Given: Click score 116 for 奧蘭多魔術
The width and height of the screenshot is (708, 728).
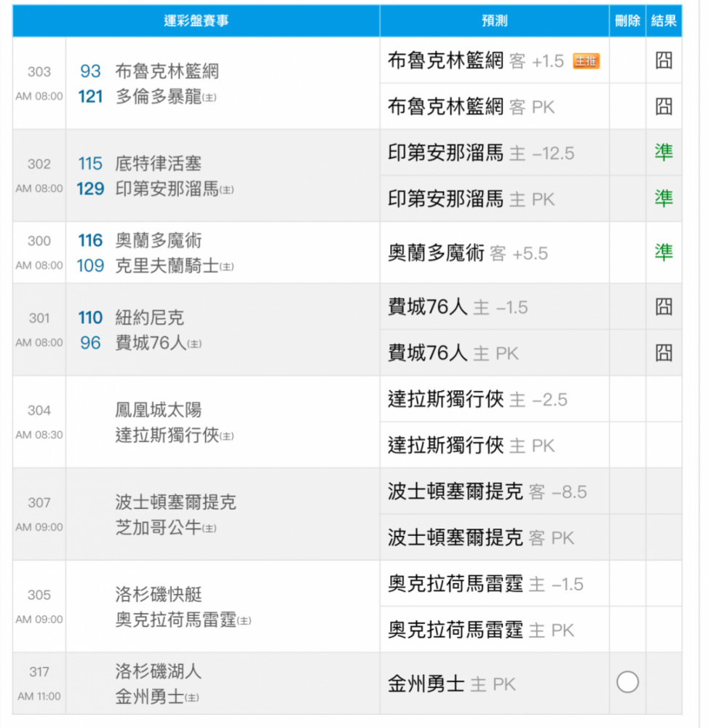Looking at the screenshot, I should [90, 240].
